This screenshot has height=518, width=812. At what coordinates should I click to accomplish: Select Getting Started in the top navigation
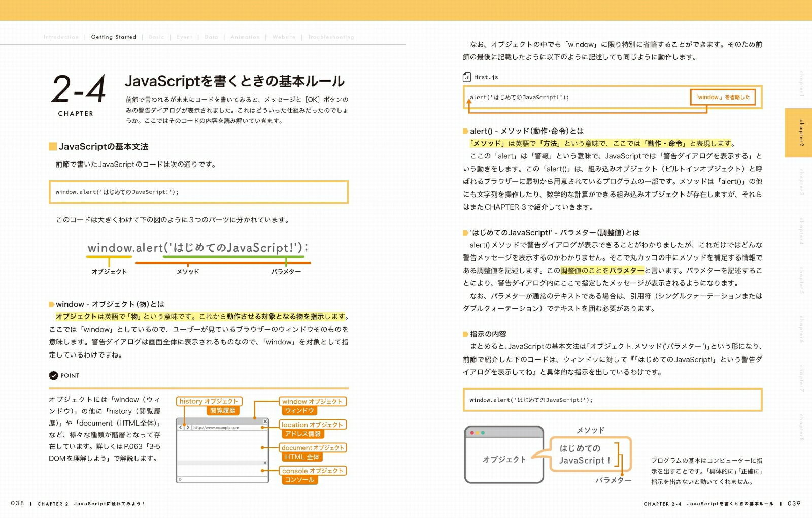(x=114, y=37)
